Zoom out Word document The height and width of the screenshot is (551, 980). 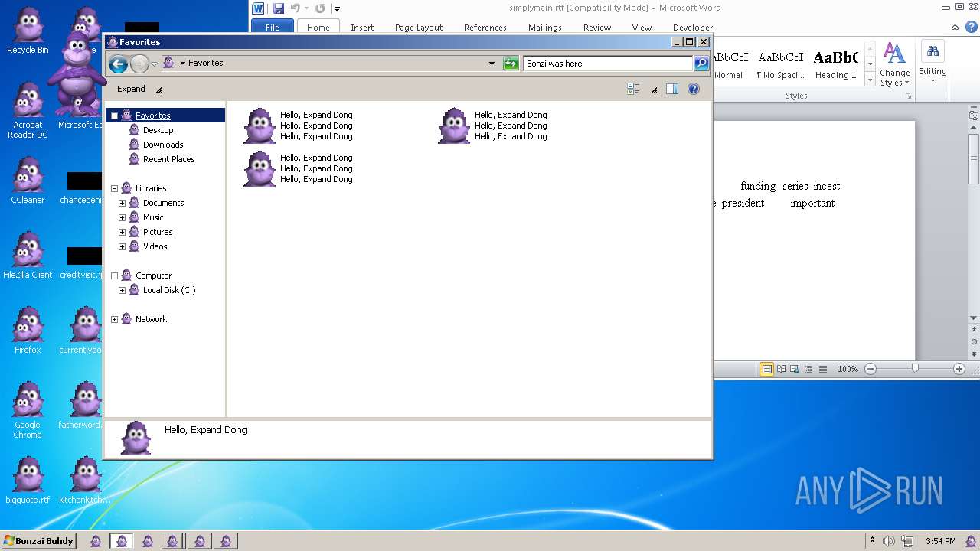871,369
